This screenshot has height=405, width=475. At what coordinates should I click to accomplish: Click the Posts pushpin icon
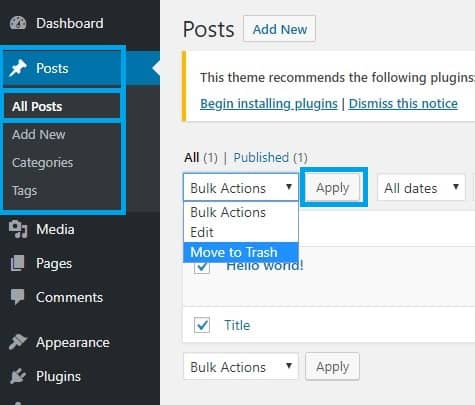click(18, 68)
